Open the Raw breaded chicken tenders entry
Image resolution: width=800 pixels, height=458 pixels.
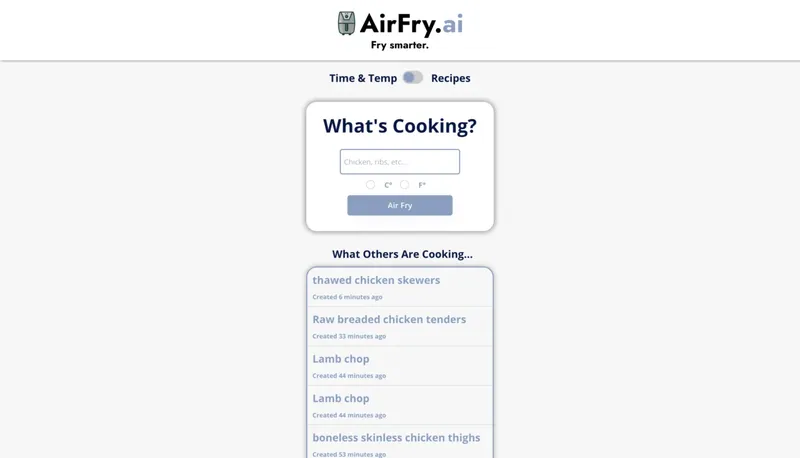point(389,320)
